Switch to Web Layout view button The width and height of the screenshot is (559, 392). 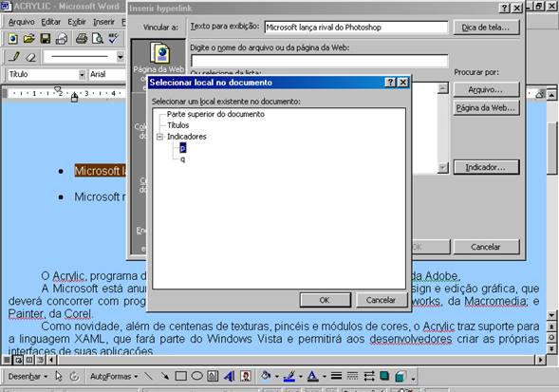coord(18,360)
